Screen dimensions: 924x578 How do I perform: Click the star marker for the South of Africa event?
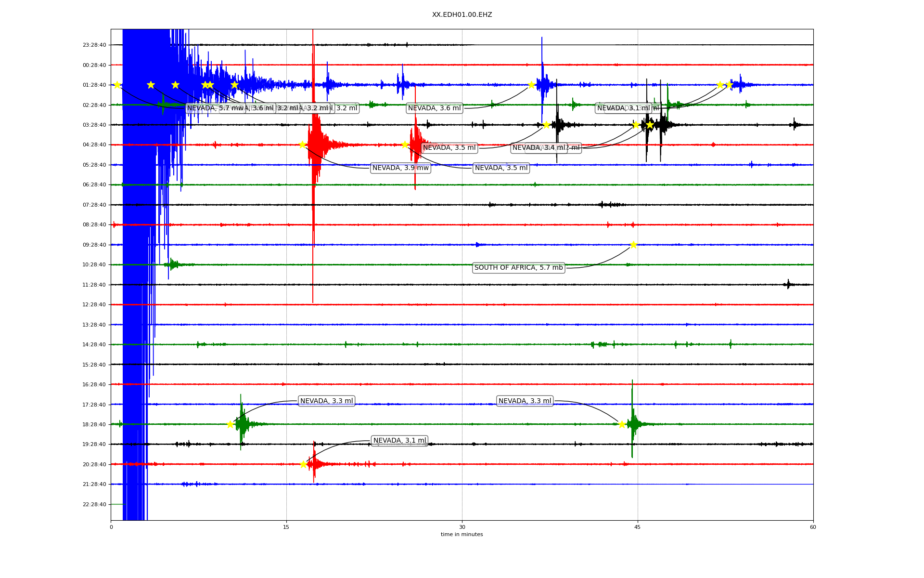click(x=633, y=245)
